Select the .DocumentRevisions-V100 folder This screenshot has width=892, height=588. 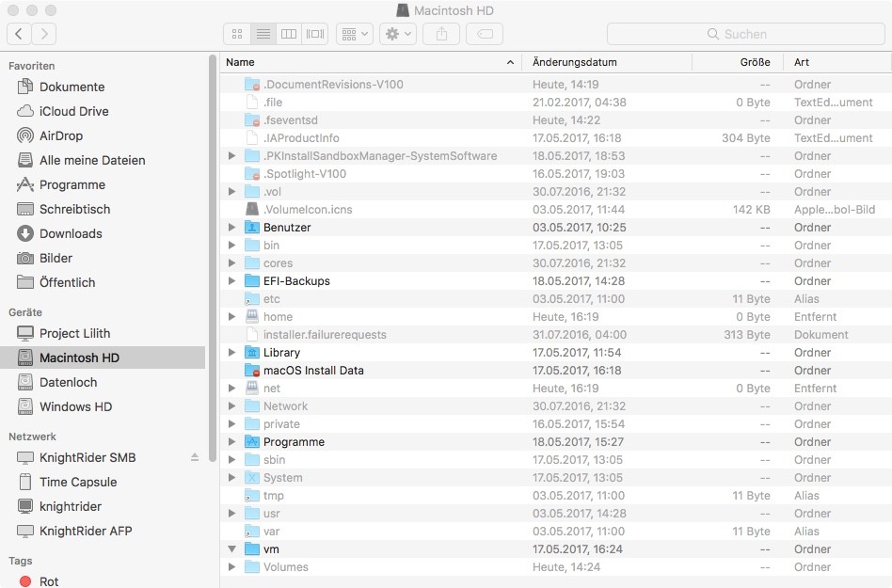(556, 84)
